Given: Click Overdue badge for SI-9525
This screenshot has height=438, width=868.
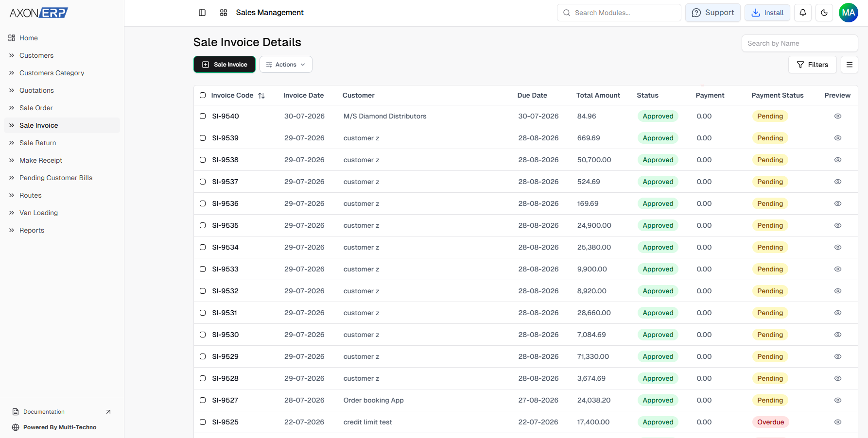Looking at the screenshot, I should pyautogui.click(x=770, y=422).
